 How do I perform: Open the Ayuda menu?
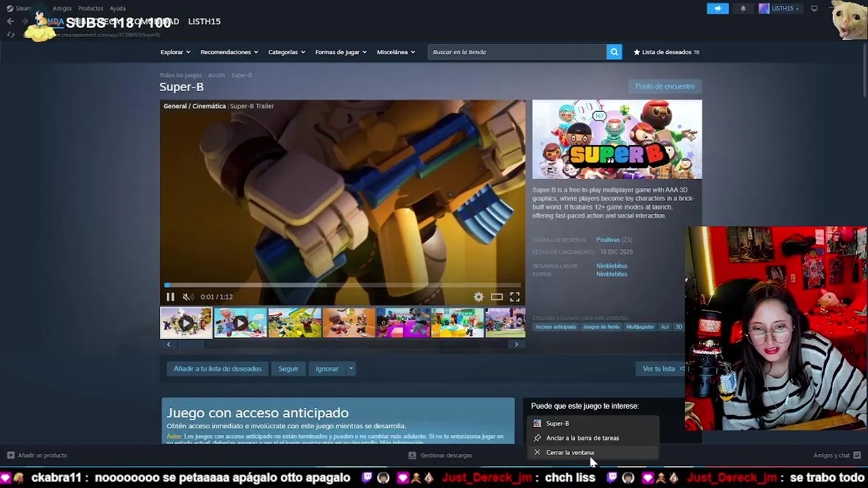click(x=117, y=8)
